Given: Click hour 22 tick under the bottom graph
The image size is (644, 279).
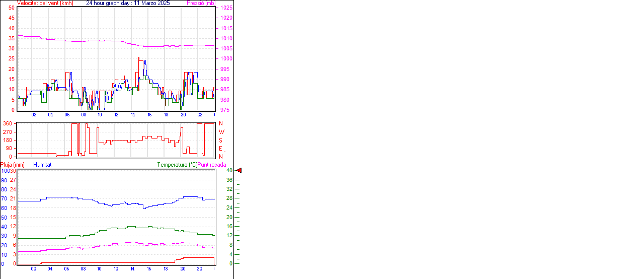Looking at the screenshot, I should 200,269.
